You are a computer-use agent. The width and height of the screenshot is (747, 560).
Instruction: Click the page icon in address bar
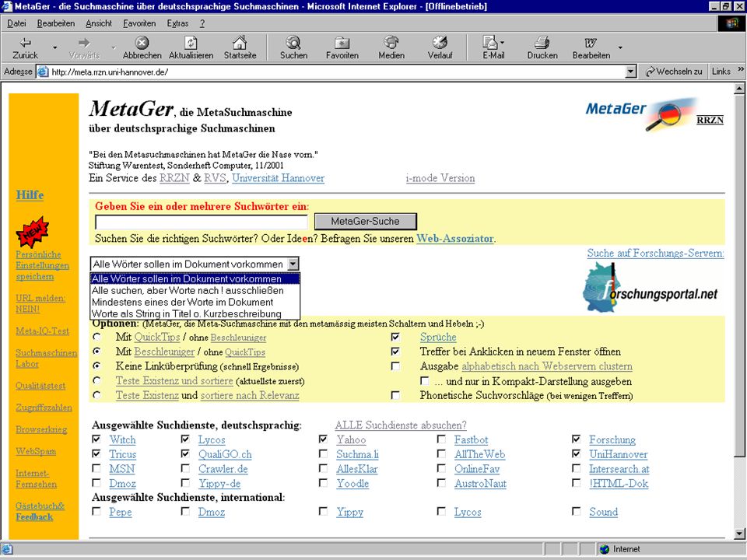(x=43, y=72)
